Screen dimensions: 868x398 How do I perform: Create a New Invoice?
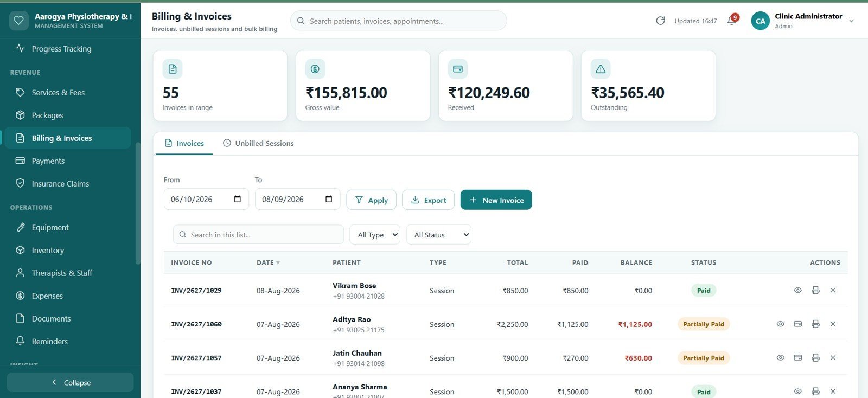pos(496,200)
